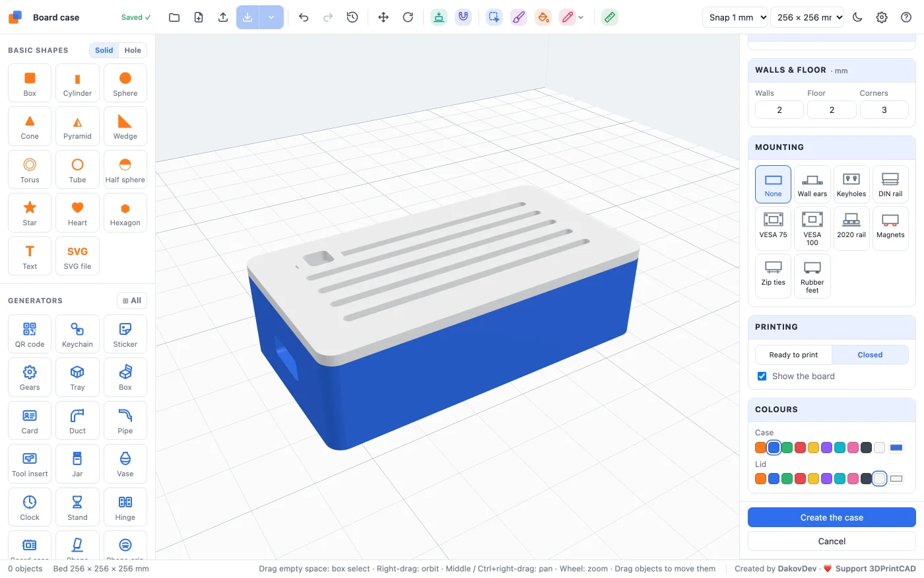Screen dimensions: 924x578
Task: Toggle dark mode moon icon
Action: (857, 17)
